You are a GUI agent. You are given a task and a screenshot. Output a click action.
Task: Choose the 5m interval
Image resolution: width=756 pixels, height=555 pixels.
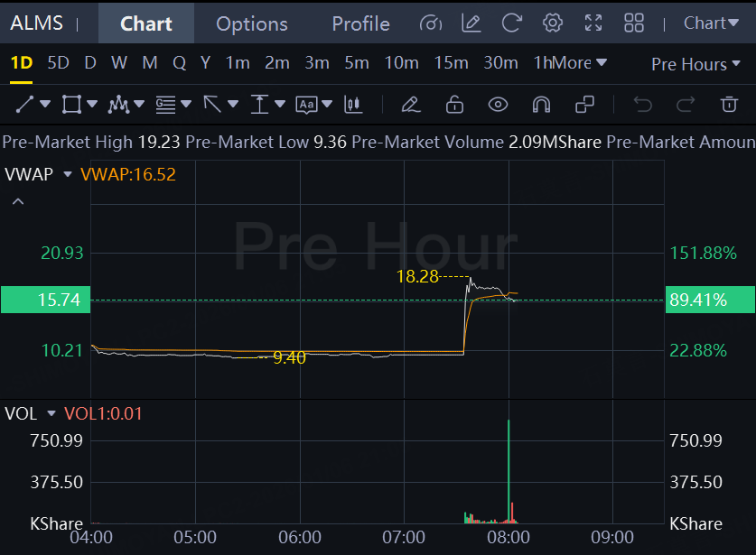(x=357, y=63)
